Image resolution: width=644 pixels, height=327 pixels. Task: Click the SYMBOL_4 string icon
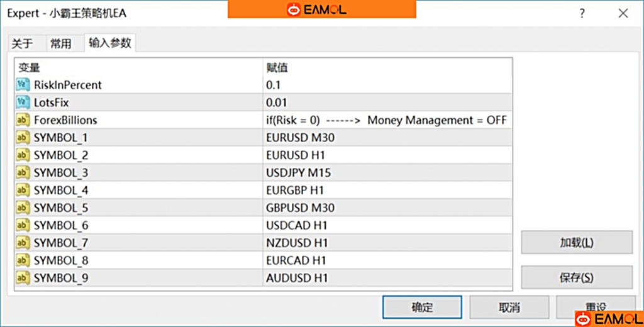point(23,190)
